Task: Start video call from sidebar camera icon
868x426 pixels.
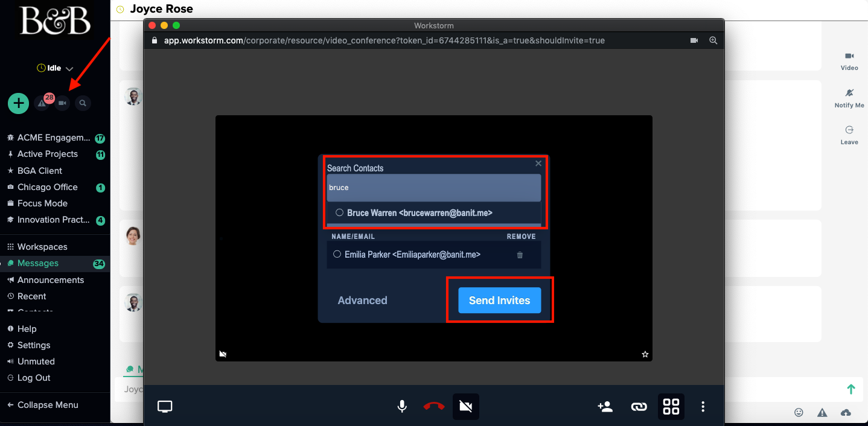Action: [62, 103]
